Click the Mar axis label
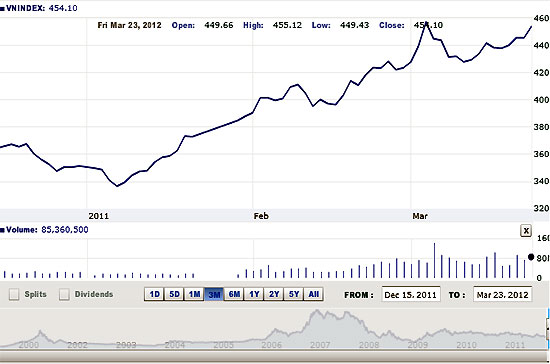The width and height of the screenshot is (550, 364). coord(420,216)
